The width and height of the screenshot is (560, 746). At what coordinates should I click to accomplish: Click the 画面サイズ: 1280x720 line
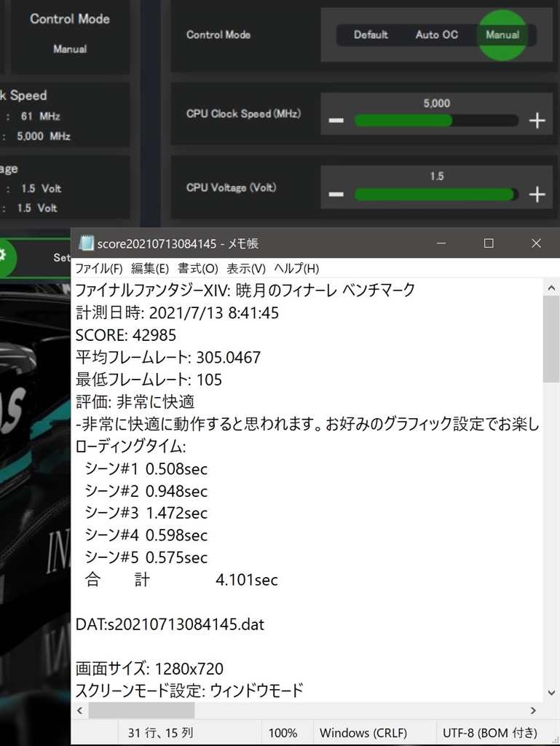tap(149, 669)
